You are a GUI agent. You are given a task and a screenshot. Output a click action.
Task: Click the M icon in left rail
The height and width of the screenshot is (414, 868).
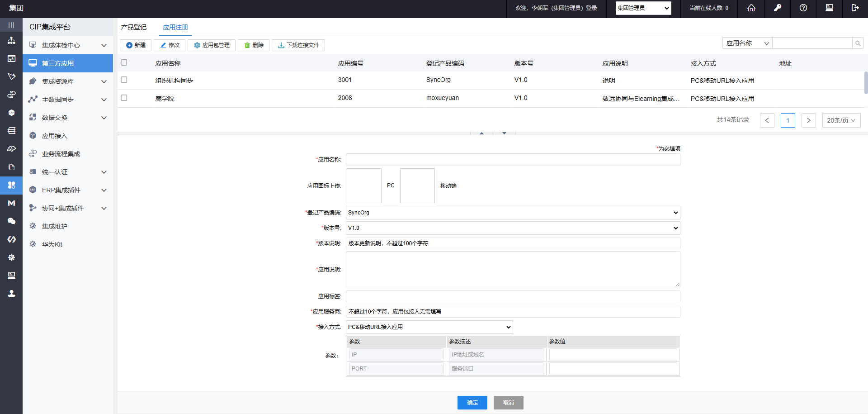(x=11, y=203)
